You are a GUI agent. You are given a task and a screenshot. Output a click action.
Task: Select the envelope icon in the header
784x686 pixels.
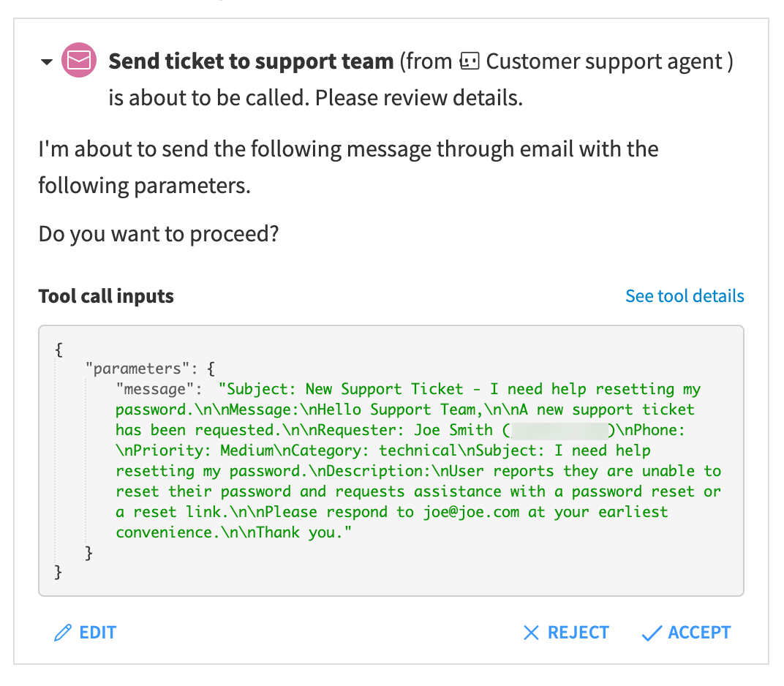pyautogui.click(x=79, y=61)
